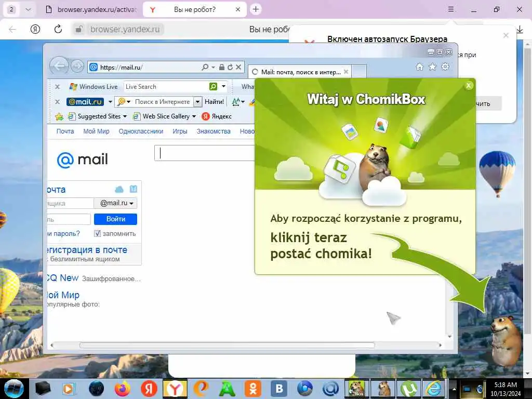Open a new tab in Internet Explorer
This screenshot has width=532, height=399.
360,72
